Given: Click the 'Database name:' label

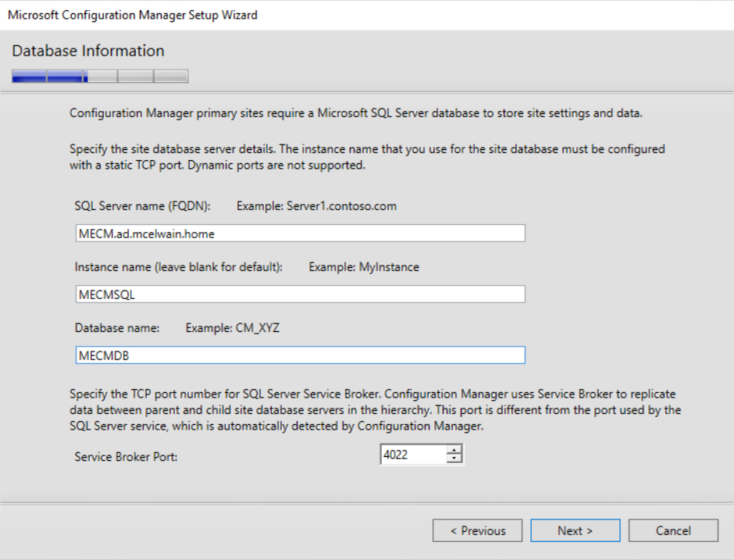Looking at the screenshot, I should [x=117, y=328].
